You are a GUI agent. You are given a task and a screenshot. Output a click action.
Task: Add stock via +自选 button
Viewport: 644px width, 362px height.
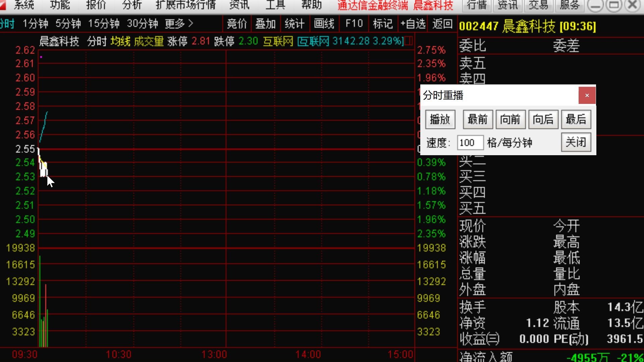point(413,23)
